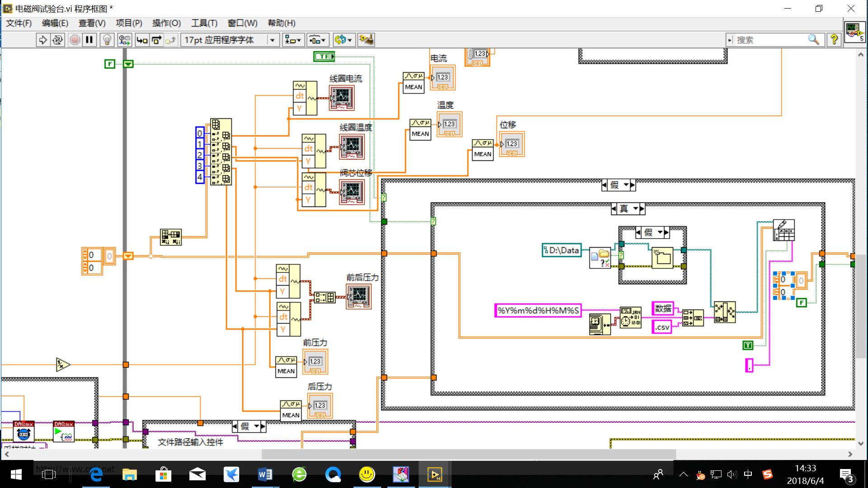Click the Pause execution button
Image resolution: width=868 pixels, height=488 pixels.
pyautogui.click(x=90, y=40)
